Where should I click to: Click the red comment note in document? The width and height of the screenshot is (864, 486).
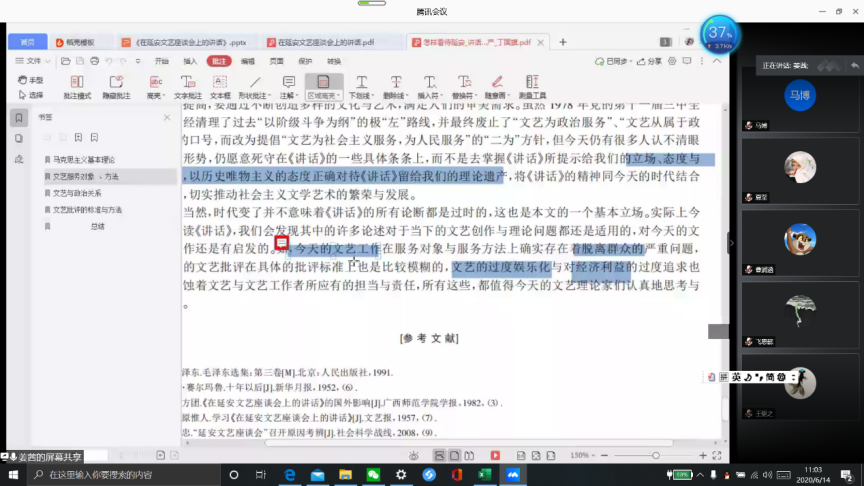pyautogui.click(x=282, y=242)
